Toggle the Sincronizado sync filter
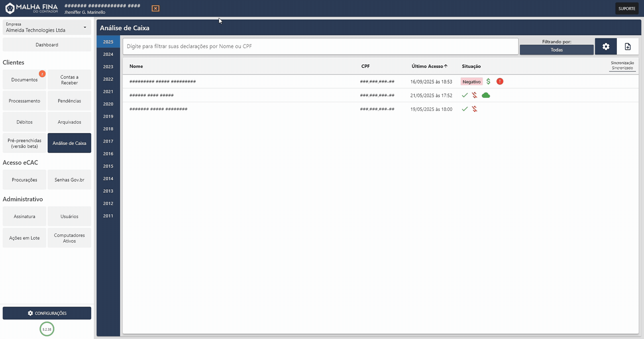This screenshot has height=339, width=644. click(622, 68)
